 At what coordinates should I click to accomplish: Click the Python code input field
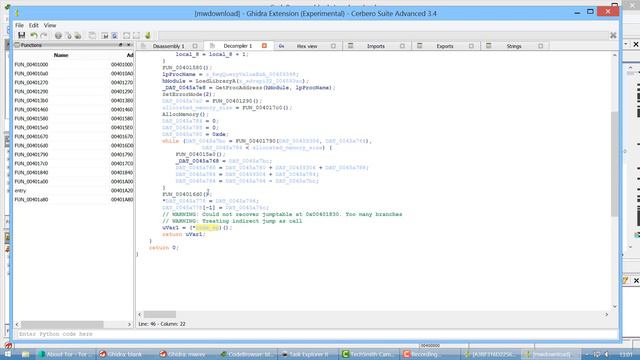click(316, 334)
